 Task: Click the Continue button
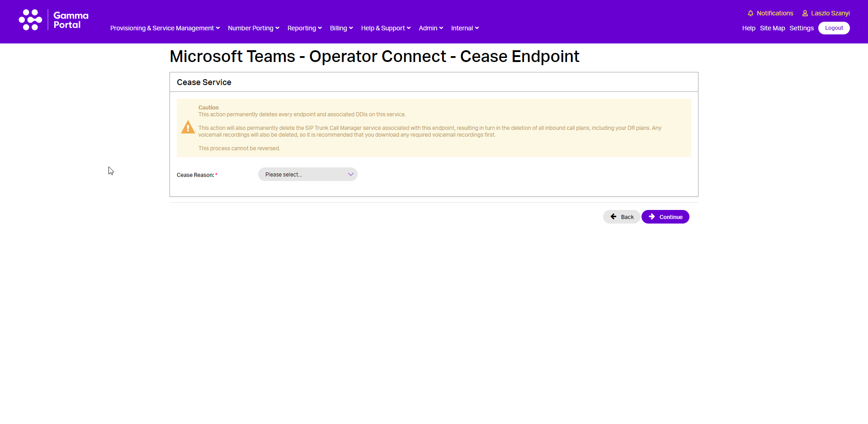[x=665, y=217]
